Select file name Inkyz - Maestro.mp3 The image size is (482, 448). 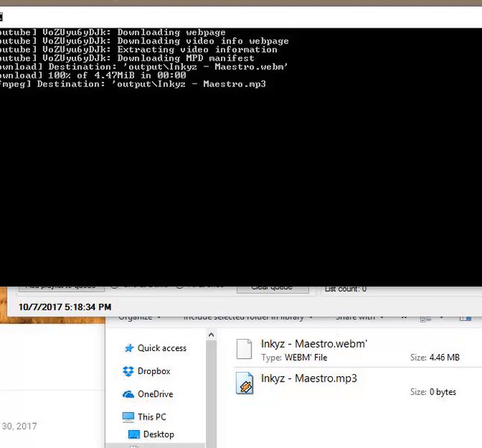(309, 378)
